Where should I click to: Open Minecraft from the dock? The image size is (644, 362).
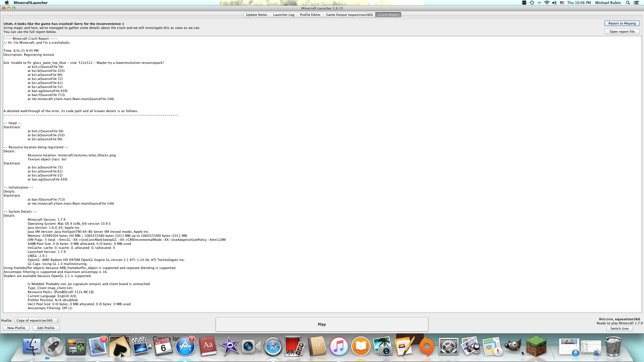pyautogui.click(x=536, y=346)
